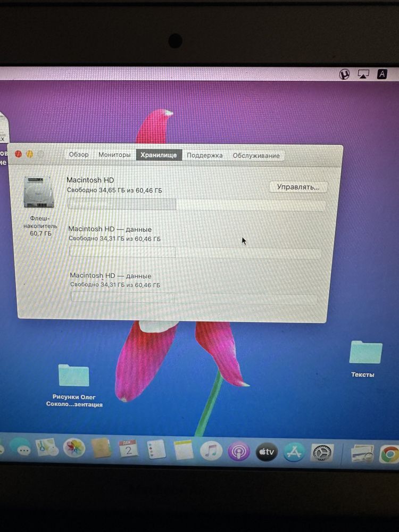399x532 pixels.
Task: Open the Поддержка tab
Action: [205, 155]
